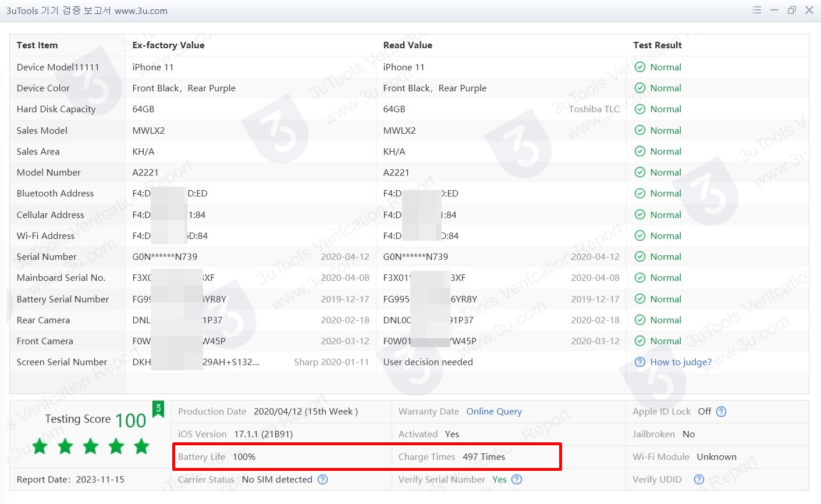Click the Apple ID Lock Off value
The height and width of the screenshot is (504, 821).
pyautogui.click(x=705, y=412)
